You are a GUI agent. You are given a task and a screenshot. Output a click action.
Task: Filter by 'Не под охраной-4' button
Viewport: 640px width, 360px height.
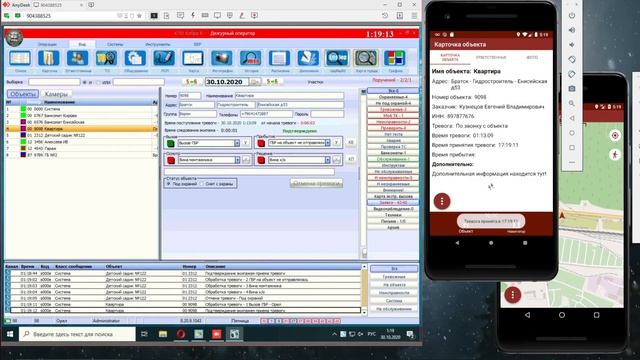(393, 103)
